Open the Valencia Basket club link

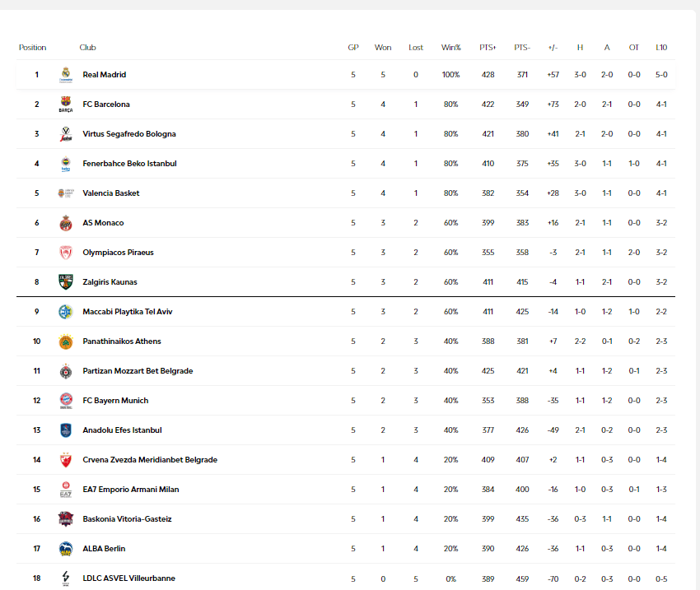(110, 193)
